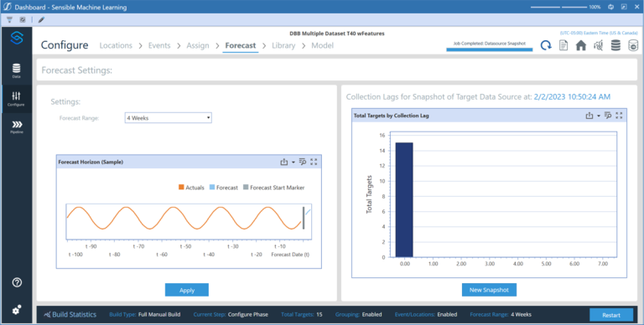
Task: Click the Job Completed progress bar
Action: click(x=489, y=49)
